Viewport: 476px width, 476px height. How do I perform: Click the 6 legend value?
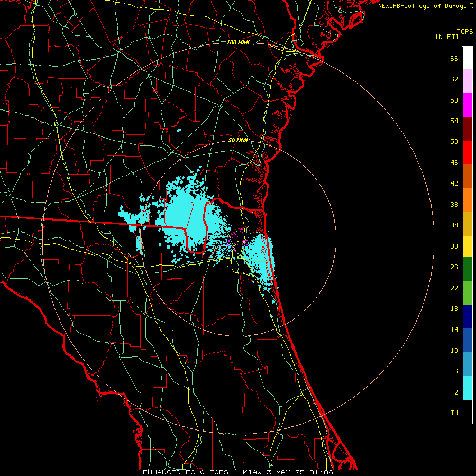[456, 371]
